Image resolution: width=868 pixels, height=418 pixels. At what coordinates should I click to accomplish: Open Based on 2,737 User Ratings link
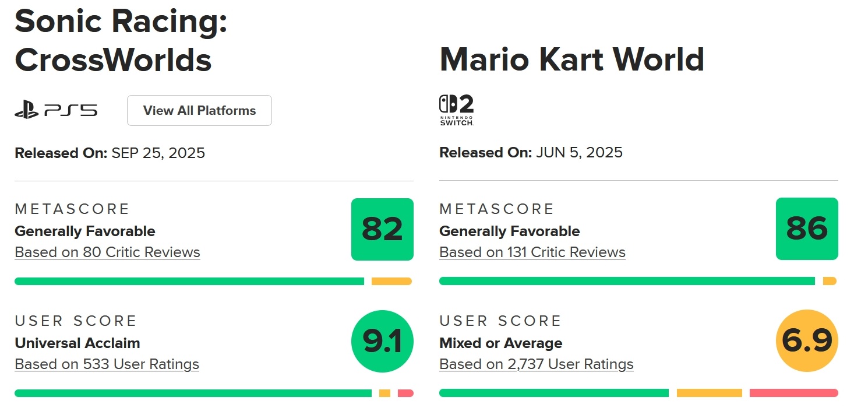[x=536, y=364]
